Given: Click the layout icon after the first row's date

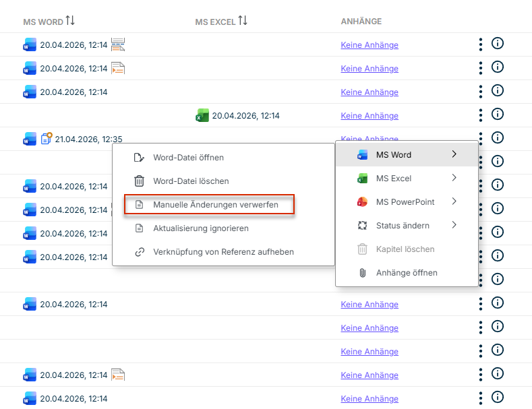Looking at the screenshot, I should click(118, 44).
